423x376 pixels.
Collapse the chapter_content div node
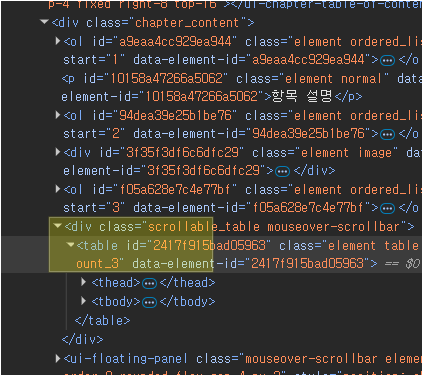[x=44, y=22]
